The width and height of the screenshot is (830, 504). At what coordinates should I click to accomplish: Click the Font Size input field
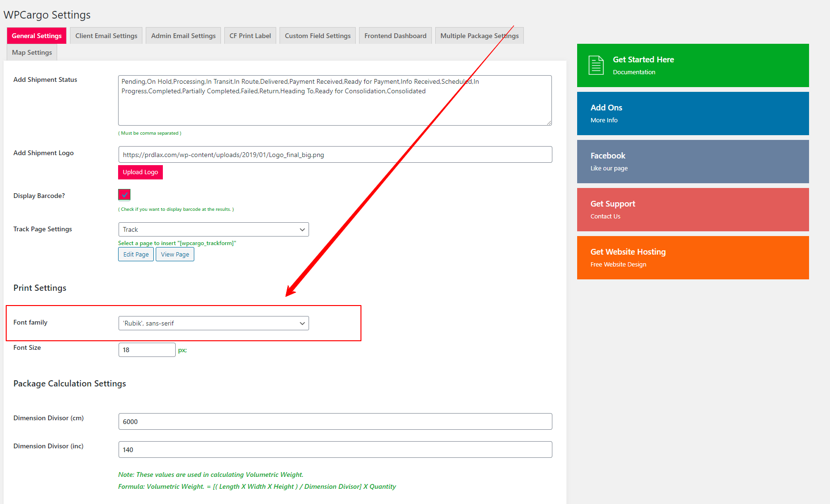pyautogui.click(x=147, y=350)
